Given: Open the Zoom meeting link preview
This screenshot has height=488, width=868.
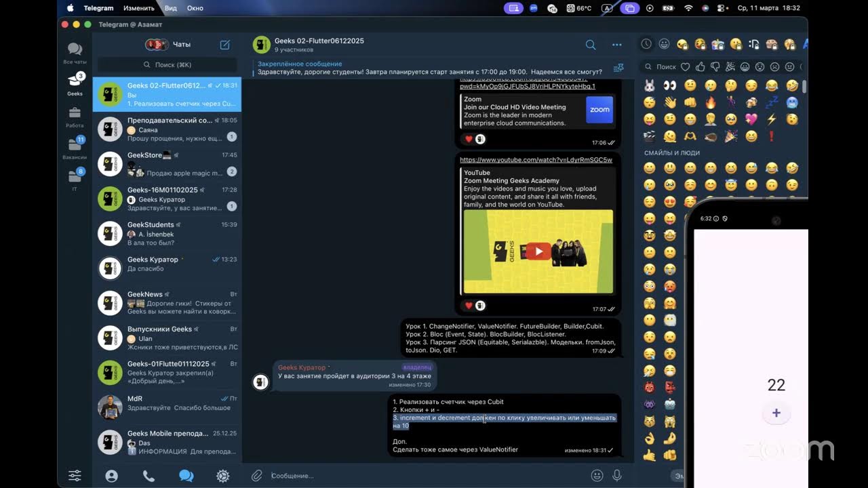Looking at the screenshot, I should click(537, 111).
